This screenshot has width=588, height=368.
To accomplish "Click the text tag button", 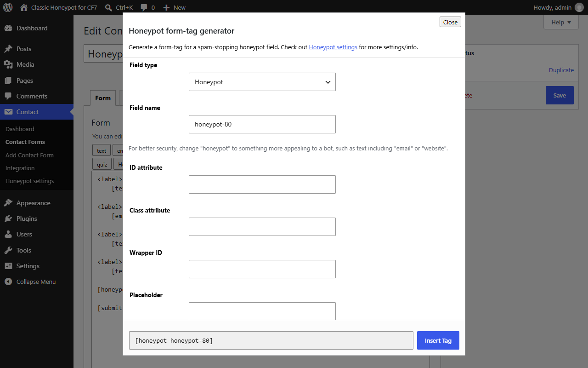I will click(x=102, y=150).
